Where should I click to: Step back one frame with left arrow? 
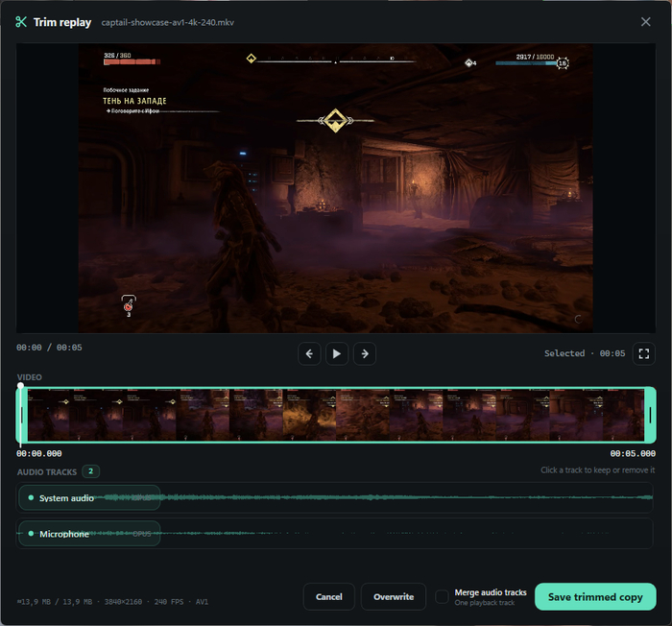click(x=309, y=353)
